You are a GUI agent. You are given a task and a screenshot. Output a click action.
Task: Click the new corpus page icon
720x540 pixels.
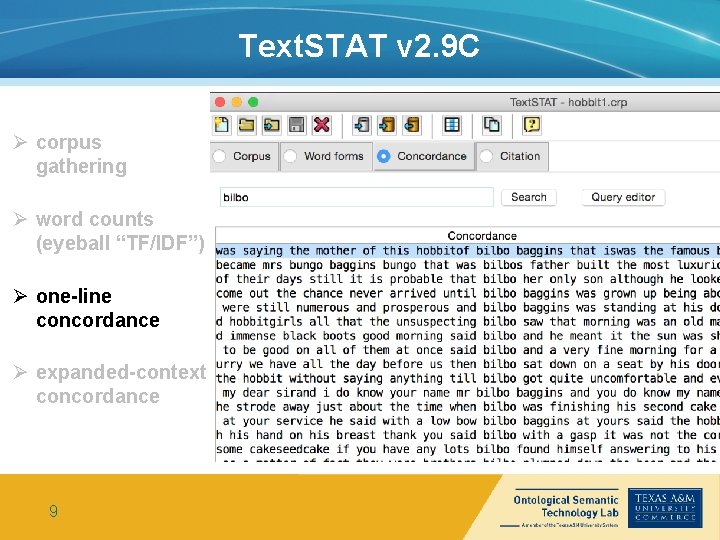point(222,125)
